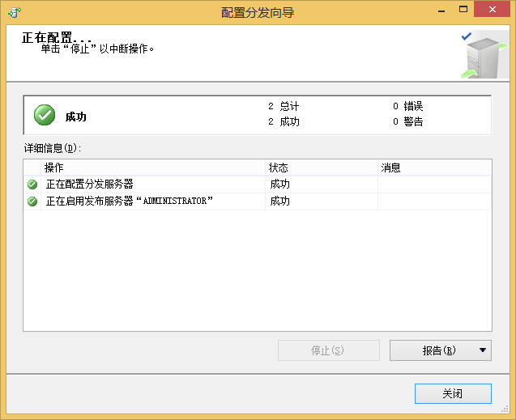Click the bold 成功 overall status label
The width and height of the screenshot is (516, 420).
coord(75,117)
